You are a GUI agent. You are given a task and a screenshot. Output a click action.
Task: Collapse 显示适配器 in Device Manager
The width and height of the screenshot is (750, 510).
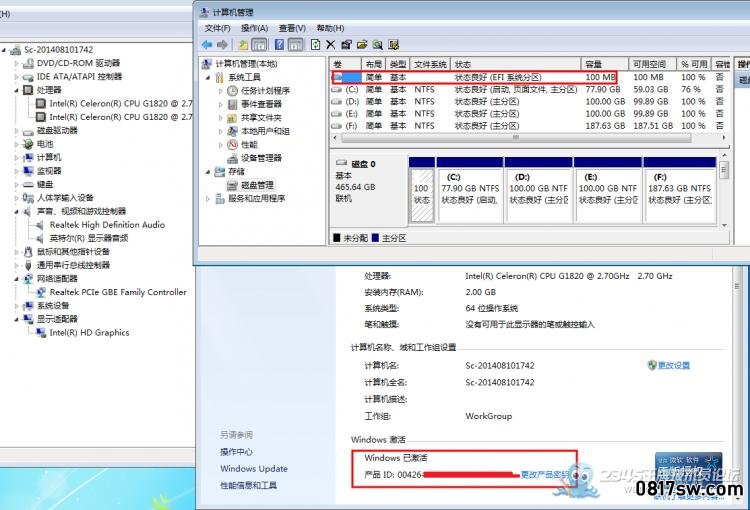tap(17, 319)
